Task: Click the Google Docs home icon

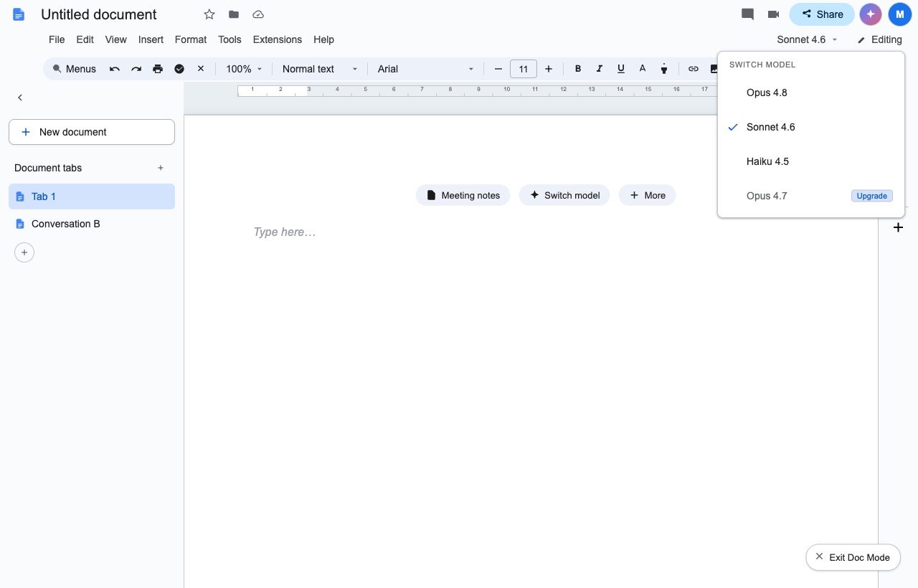Action: (19, 14)
